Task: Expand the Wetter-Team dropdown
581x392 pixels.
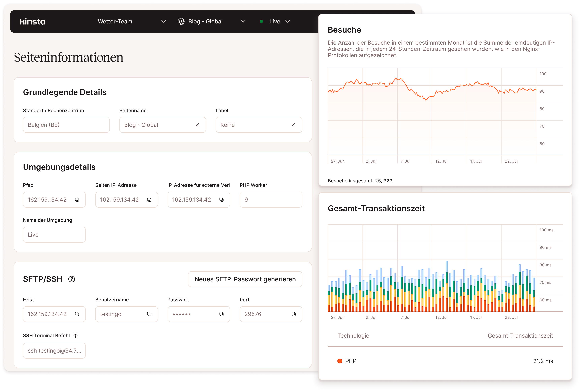Action: (x=164, y=21)
